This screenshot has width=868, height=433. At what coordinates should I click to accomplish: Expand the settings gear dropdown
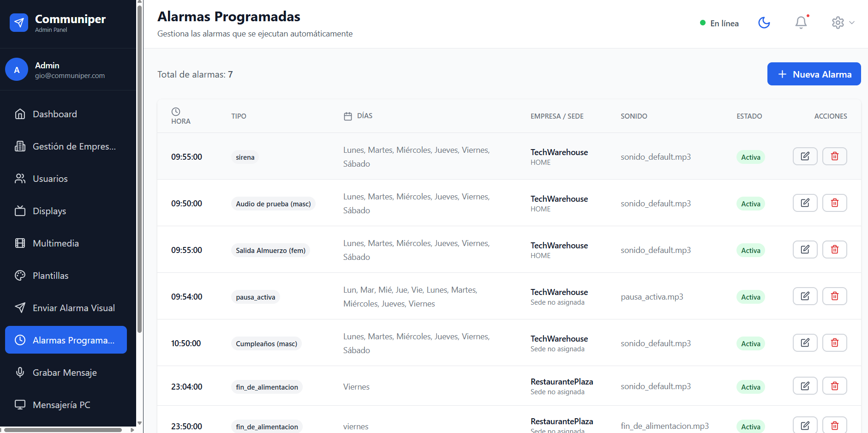point(843,23)
